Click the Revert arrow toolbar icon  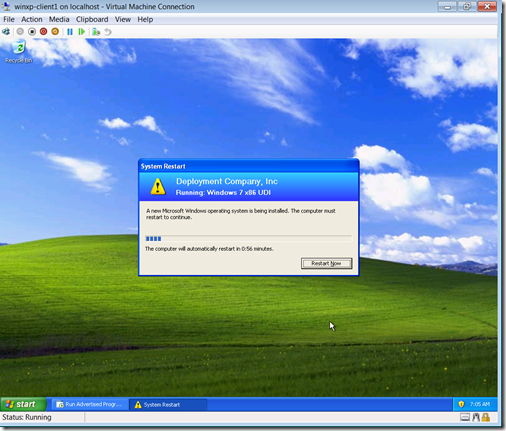click(x=107, y=32)
